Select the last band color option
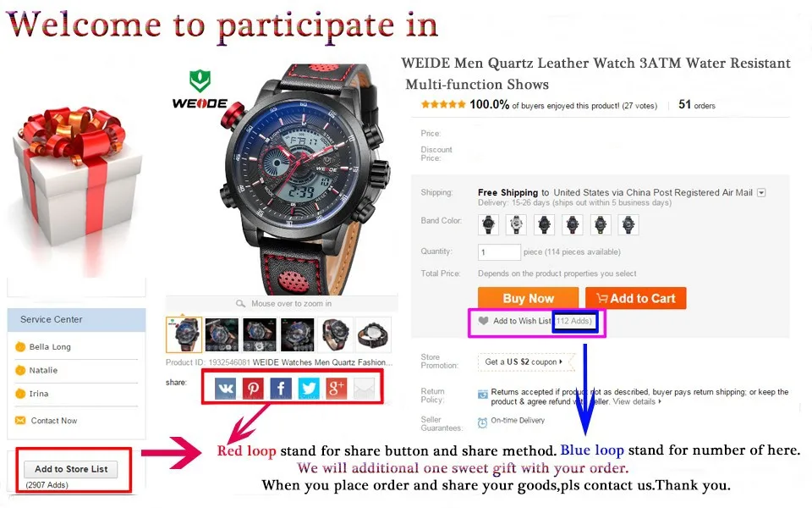The width and height of the screenshot is (812, 508). [628, 225]
